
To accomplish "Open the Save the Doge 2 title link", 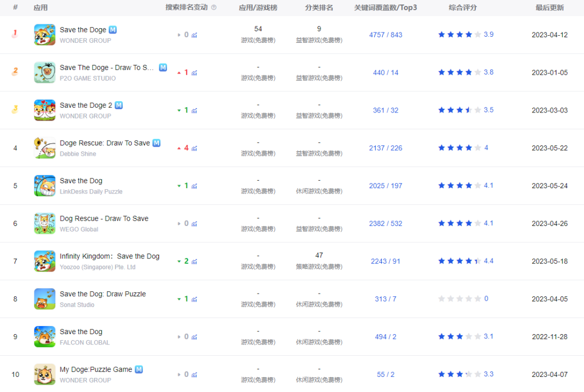I will point(86,105).
